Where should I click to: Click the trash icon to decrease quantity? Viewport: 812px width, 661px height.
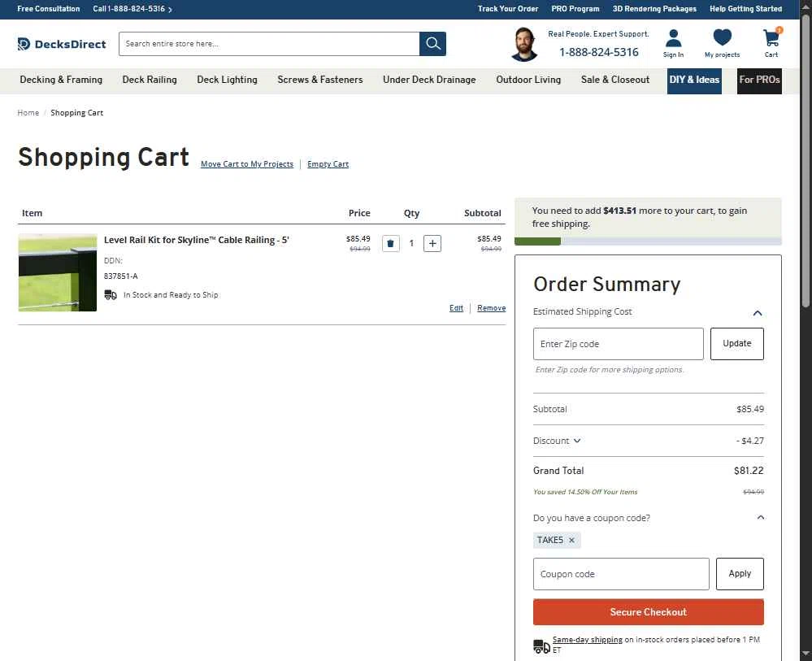(x=390, y=243)
